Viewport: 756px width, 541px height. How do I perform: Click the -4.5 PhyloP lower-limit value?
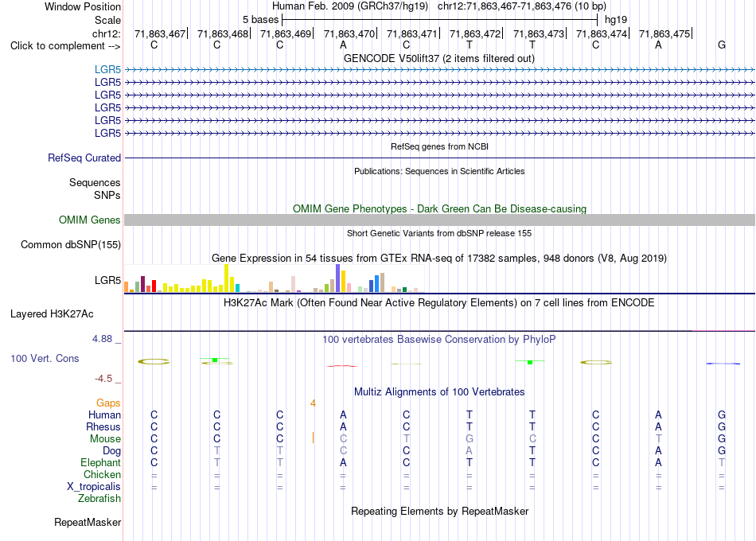tap(103, 379)
